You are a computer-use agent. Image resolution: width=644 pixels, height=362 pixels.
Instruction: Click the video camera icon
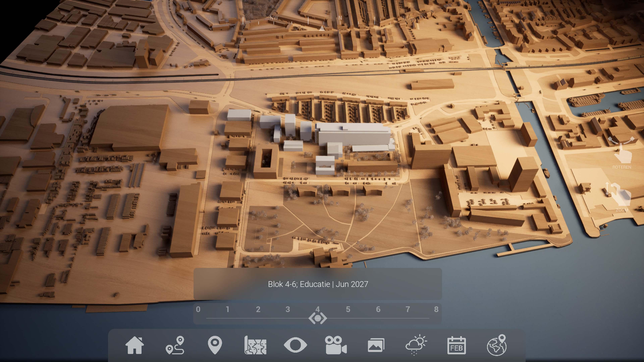336,345
